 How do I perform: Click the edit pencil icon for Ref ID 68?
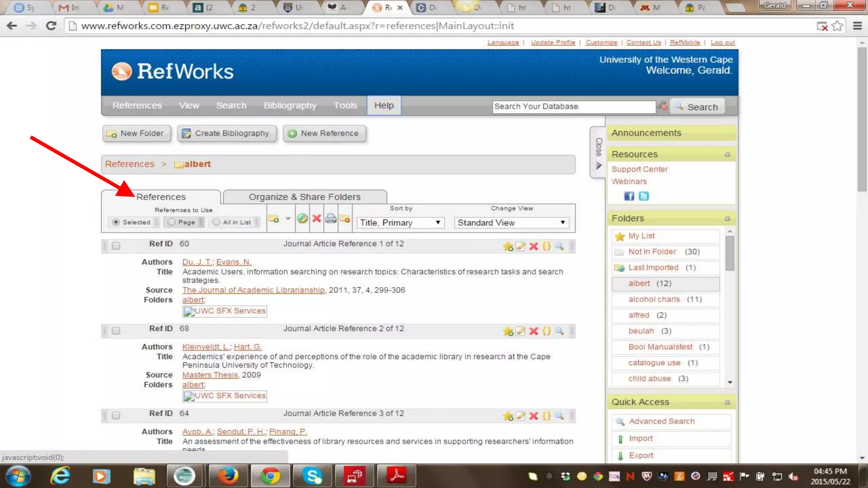[x=520, y=331]
